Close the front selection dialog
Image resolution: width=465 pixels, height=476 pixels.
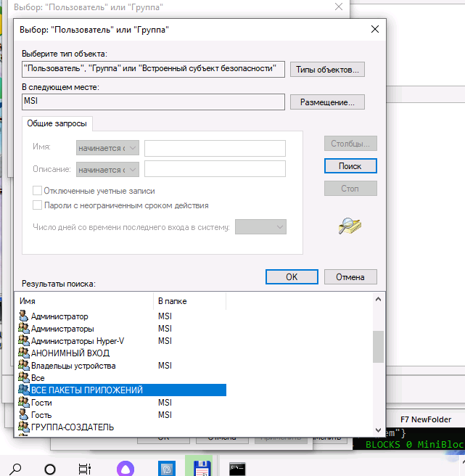coord(375,29)
